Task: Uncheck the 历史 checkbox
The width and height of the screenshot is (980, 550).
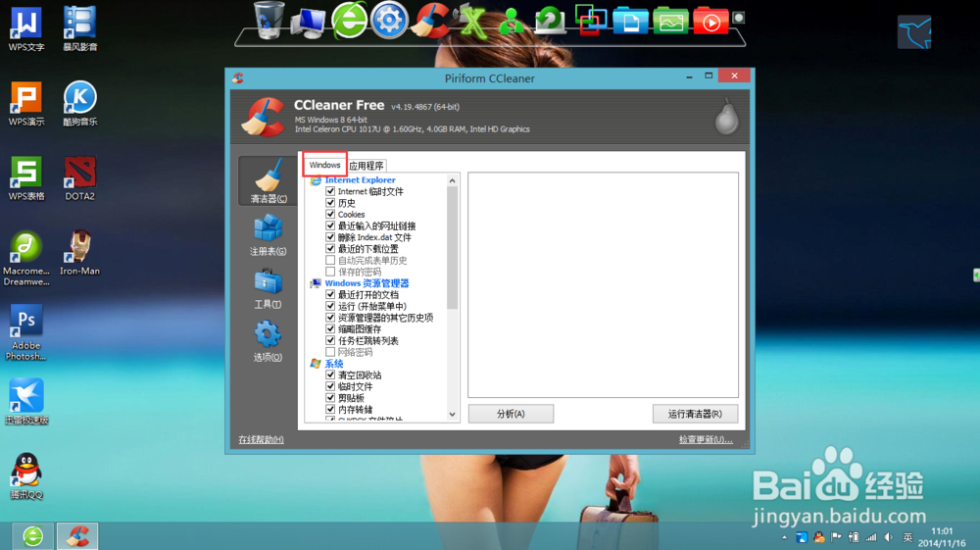Action: [x=330, y=203]
